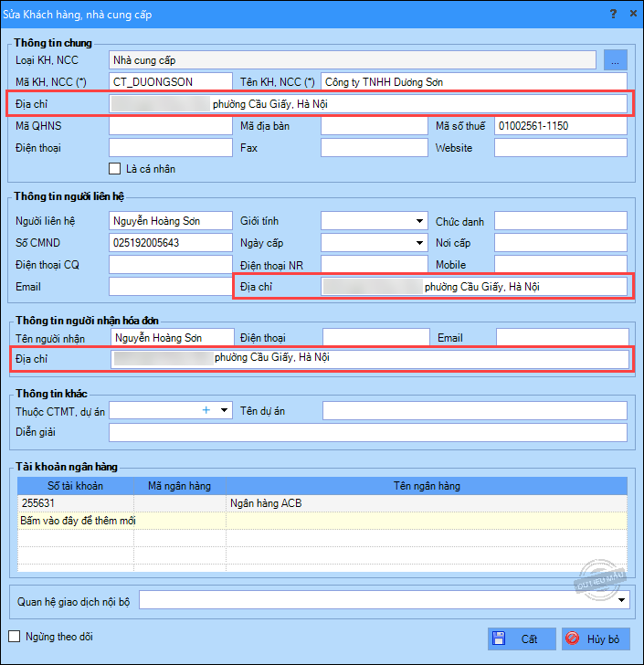Image resolution: width=644 pixels, height=665 pixels.
Task: Click the Email field in contact info section
Action: [x=171, y=287]
